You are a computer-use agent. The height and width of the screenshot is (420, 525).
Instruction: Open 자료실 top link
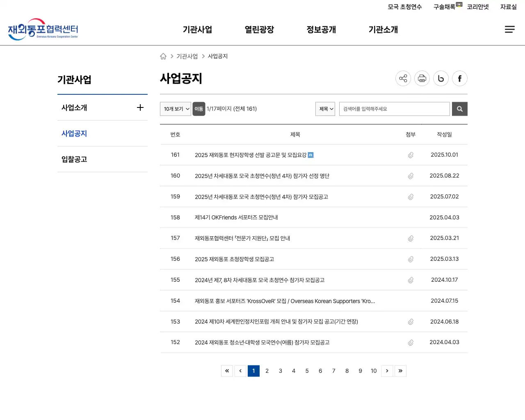tap(509, 7)
